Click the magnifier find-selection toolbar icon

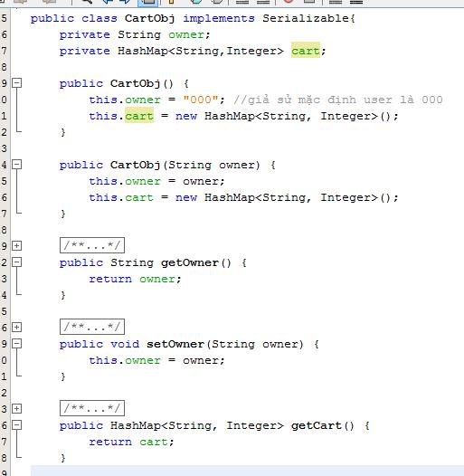pos(87,1)
